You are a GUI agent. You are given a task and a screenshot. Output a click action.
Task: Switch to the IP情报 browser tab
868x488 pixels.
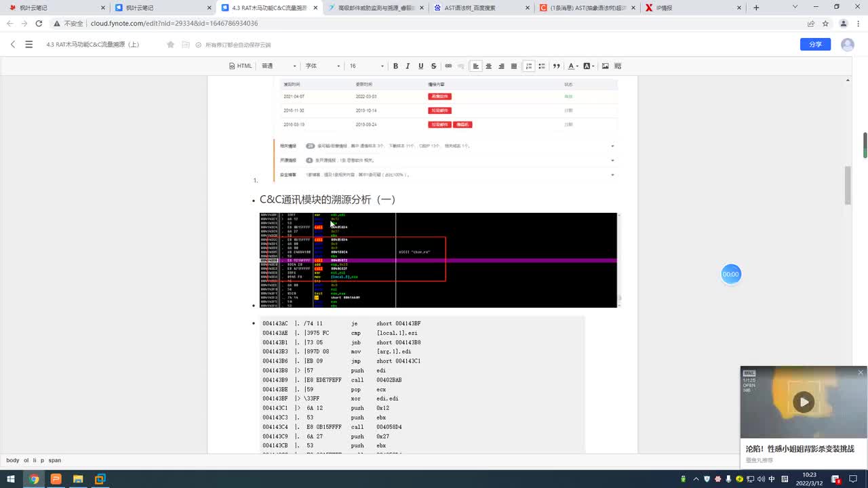pyautogui.click(x=692, y=7)
